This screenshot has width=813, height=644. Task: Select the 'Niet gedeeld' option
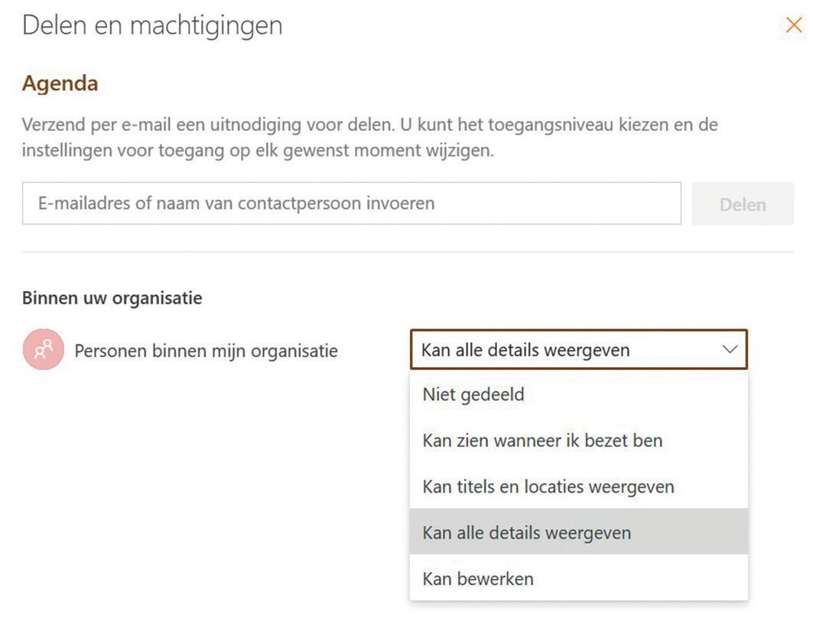pyautogui.click(x=473, y=395)
